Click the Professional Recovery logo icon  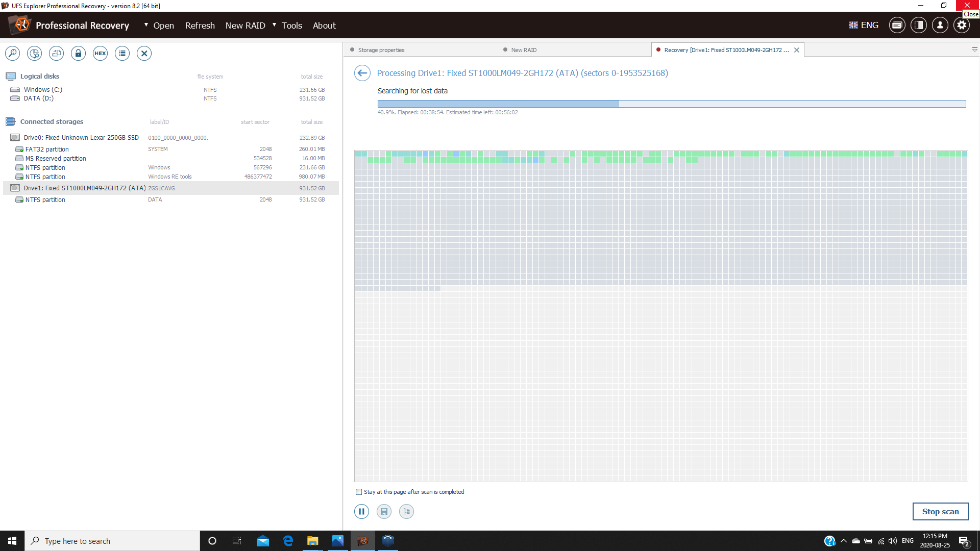point(20,25)
